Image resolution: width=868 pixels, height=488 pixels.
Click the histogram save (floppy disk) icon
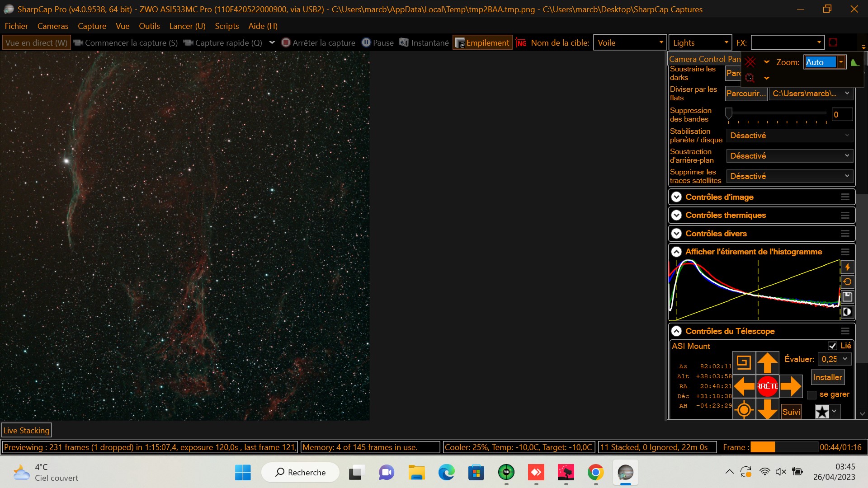coord(847,297)
